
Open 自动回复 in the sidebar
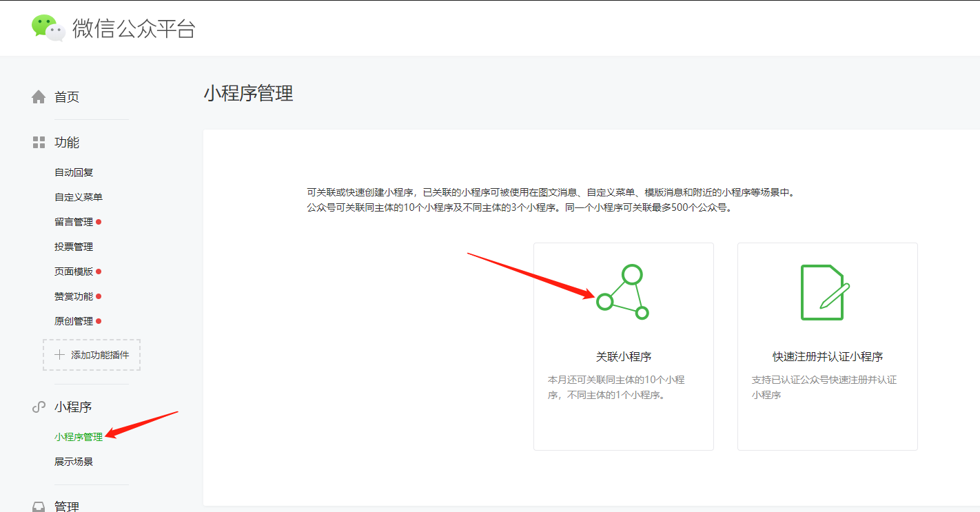point(74,172)
